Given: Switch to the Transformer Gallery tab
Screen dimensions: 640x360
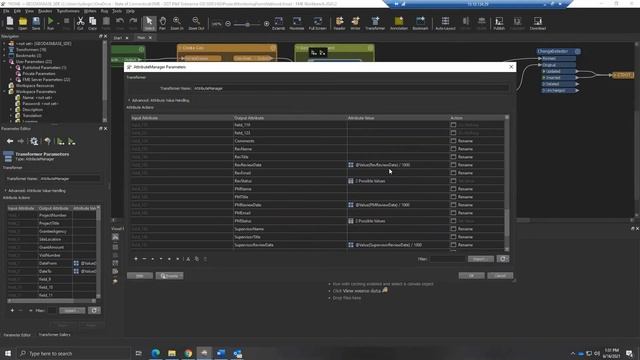Looking at the screenshot, I should click(54, 335).
